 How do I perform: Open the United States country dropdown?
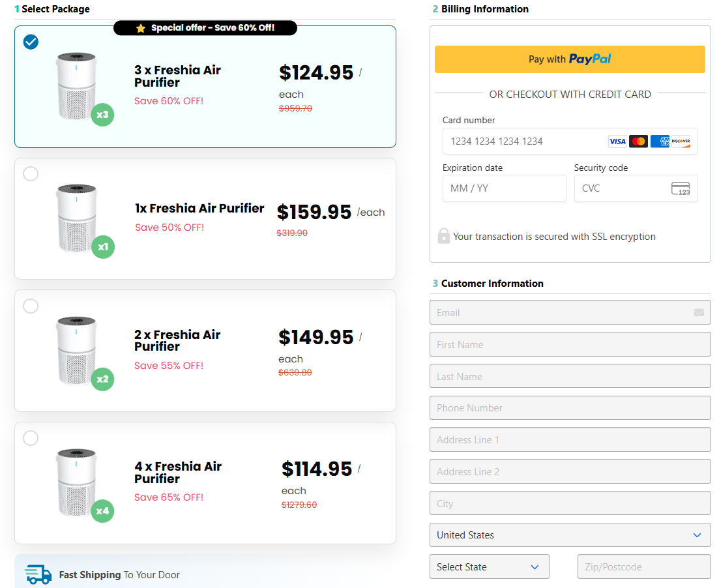point(570,535)
